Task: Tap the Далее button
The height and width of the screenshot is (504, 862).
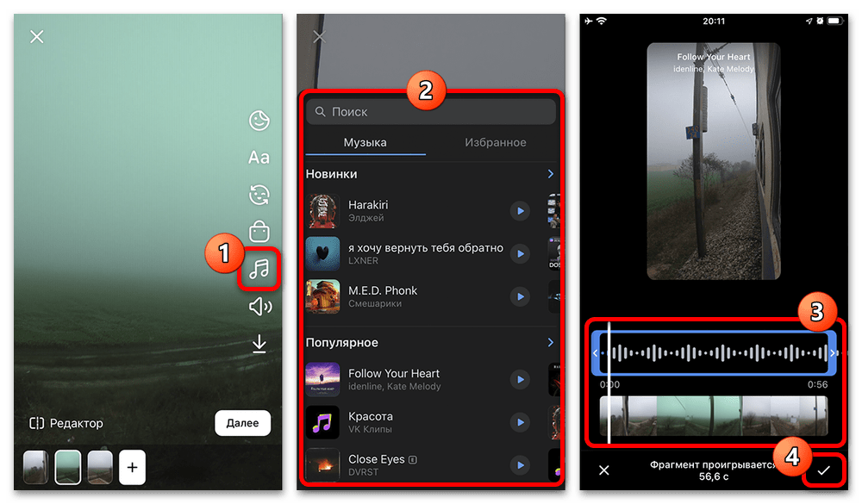Action: pyautogui.click(x=242, y=423)
